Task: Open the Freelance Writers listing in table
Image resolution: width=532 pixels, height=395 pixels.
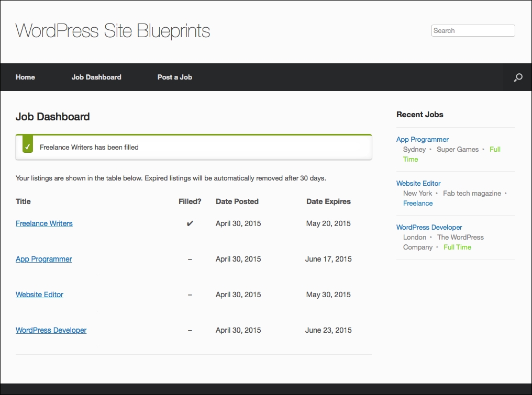Action: [x=44, y=223]
